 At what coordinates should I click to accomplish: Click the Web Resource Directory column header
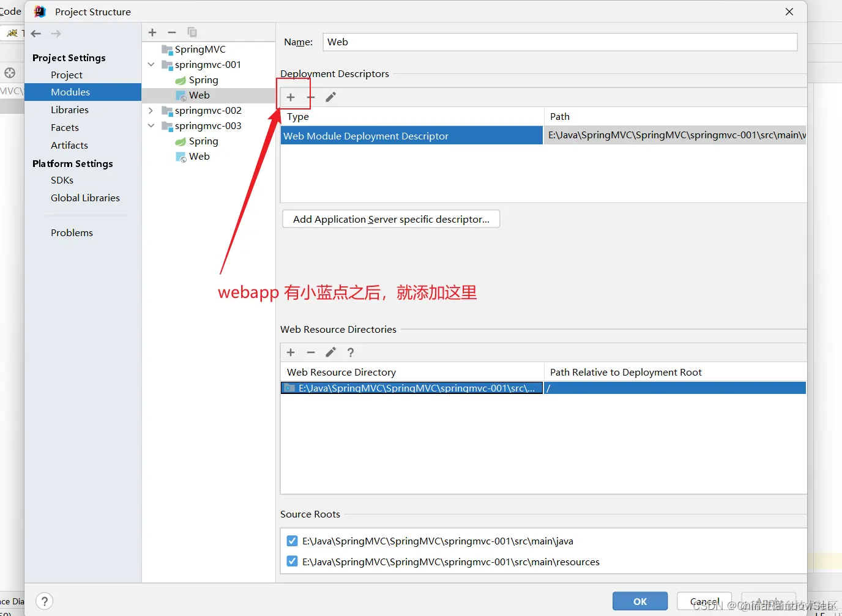pos(412,372)
